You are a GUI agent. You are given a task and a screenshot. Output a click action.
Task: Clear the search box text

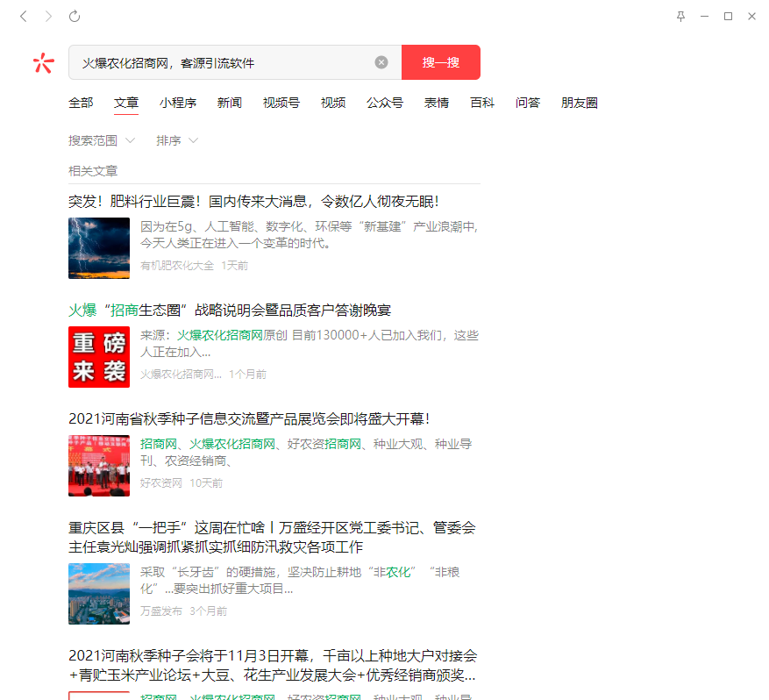381,62
